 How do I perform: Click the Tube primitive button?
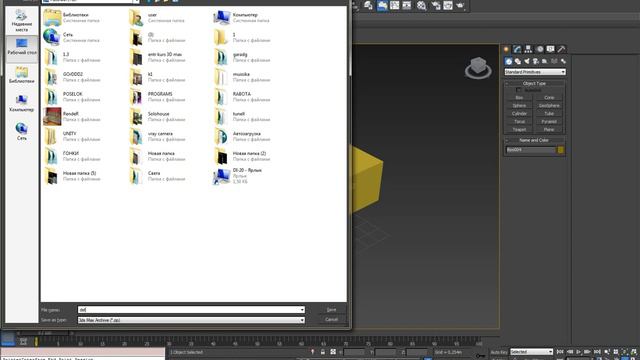[549, 113]
